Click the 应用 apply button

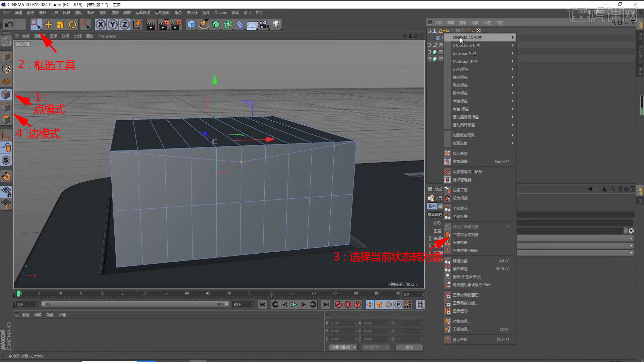pos(409,348)
